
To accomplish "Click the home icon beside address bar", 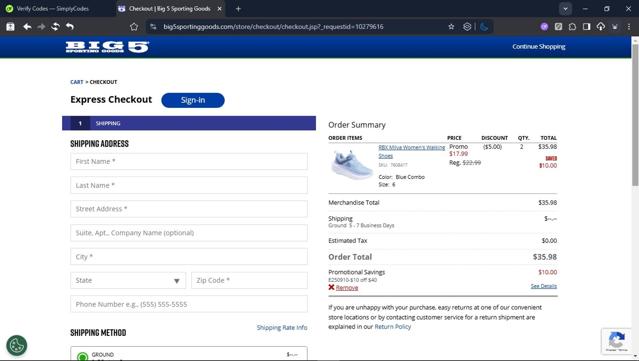I will (x=134, y=26).
